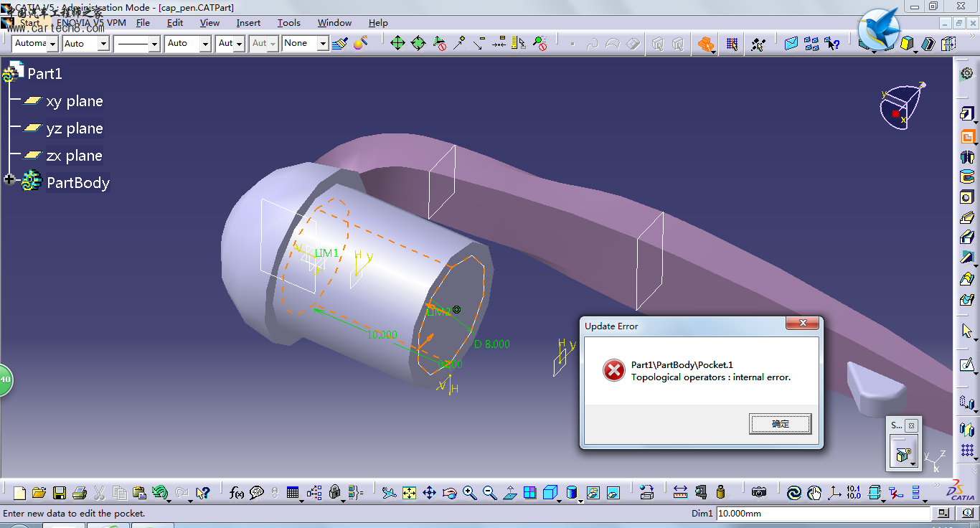980x528 pixels.
Task: Click the Capture camera icon
Action: (x=758, y=493)
